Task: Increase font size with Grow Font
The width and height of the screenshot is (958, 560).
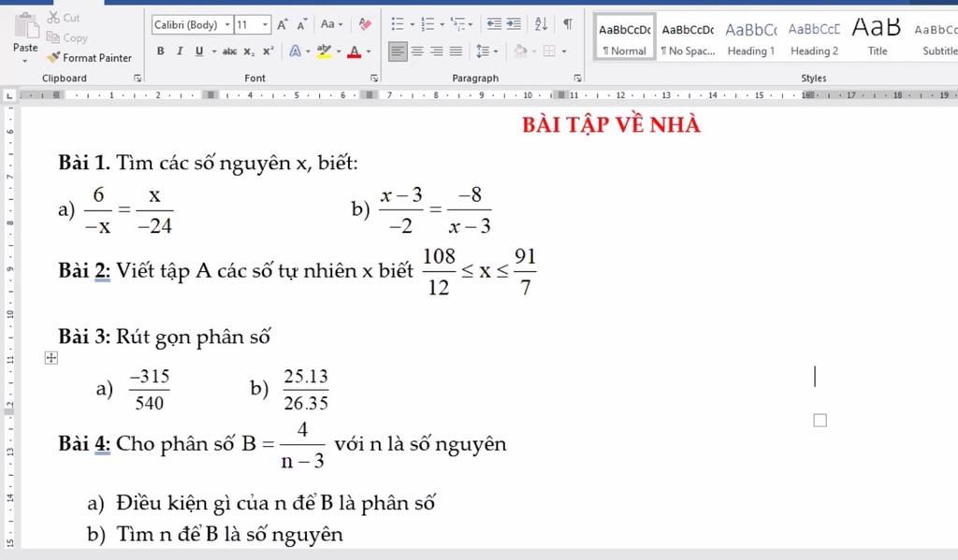Action: pos(283,24)
